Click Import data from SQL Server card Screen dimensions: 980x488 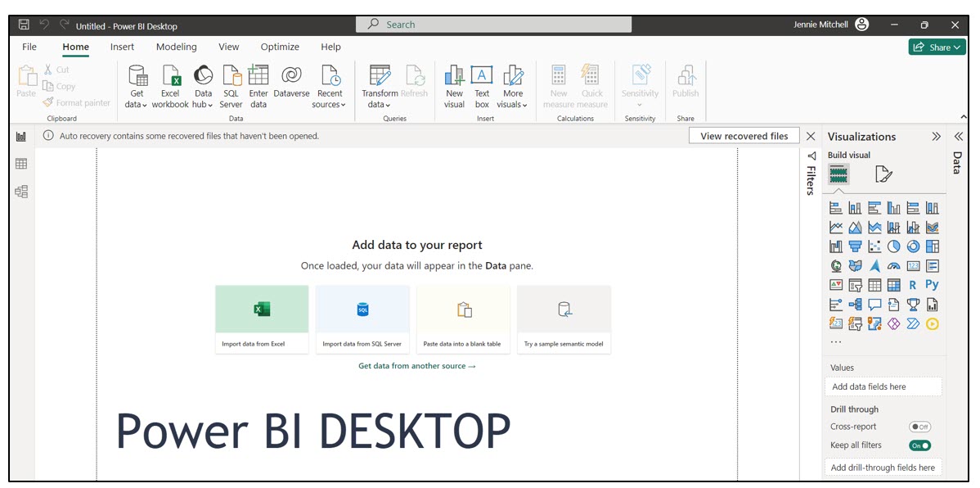(362, 319)
